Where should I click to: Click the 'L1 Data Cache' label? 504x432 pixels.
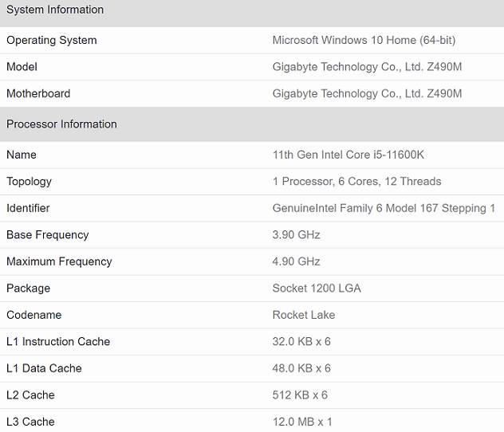click(x=44, y=368)
